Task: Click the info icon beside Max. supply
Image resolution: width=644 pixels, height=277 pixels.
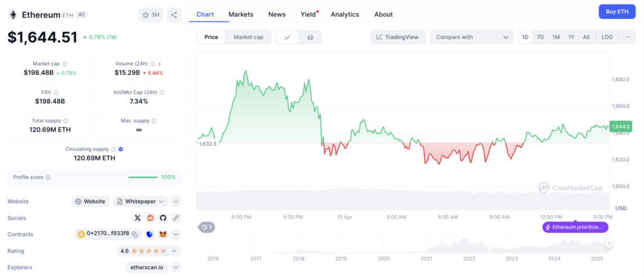Action: pos(155,122)
